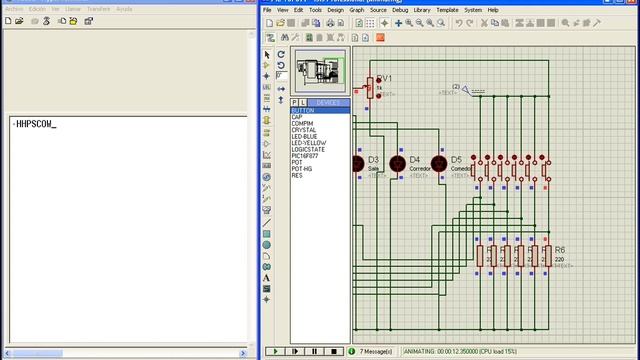
Task: Zoom to view entire sheet
Action: pyautogui.click(x=430, y=23)
